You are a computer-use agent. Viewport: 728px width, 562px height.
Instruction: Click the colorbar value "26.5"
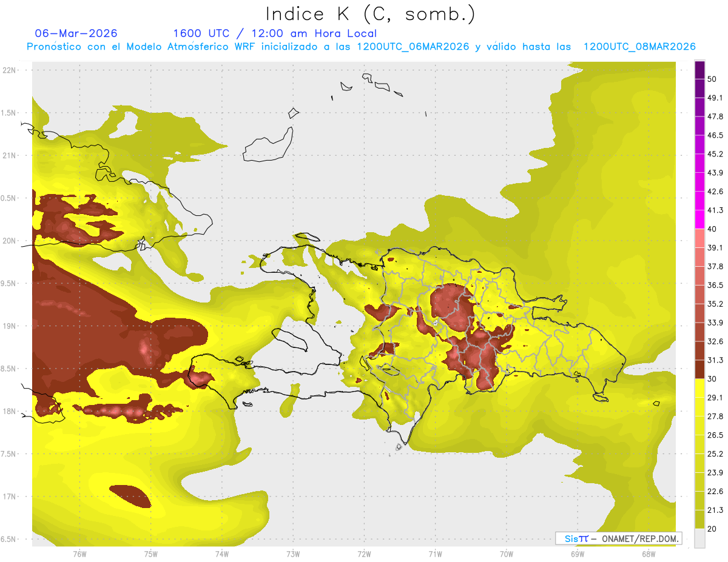coord(715,435)
